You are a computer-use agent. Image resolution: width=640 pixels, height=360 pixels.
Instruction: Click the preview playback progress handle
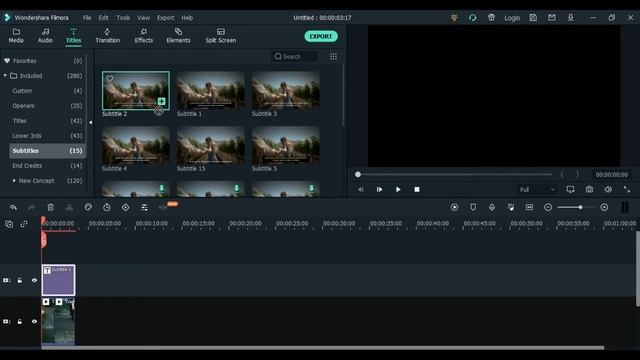pyautogui.click(x=358, y=174)
